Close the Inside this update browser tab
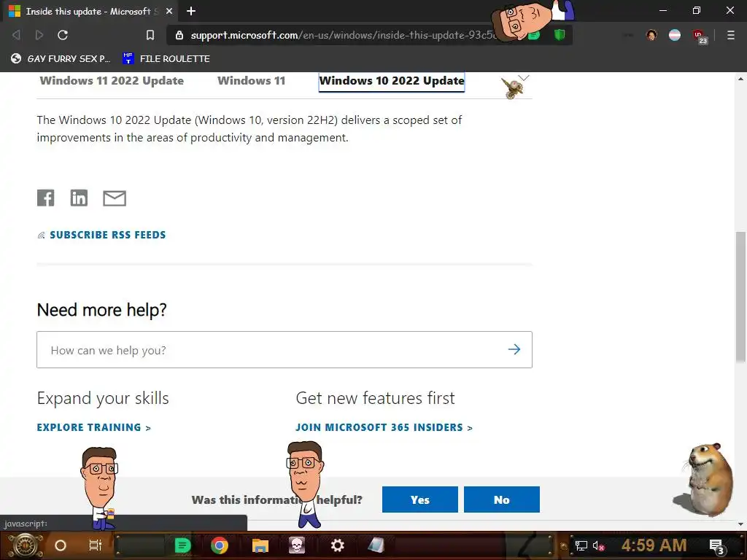747x560 pixels. [x=169, y=11]
